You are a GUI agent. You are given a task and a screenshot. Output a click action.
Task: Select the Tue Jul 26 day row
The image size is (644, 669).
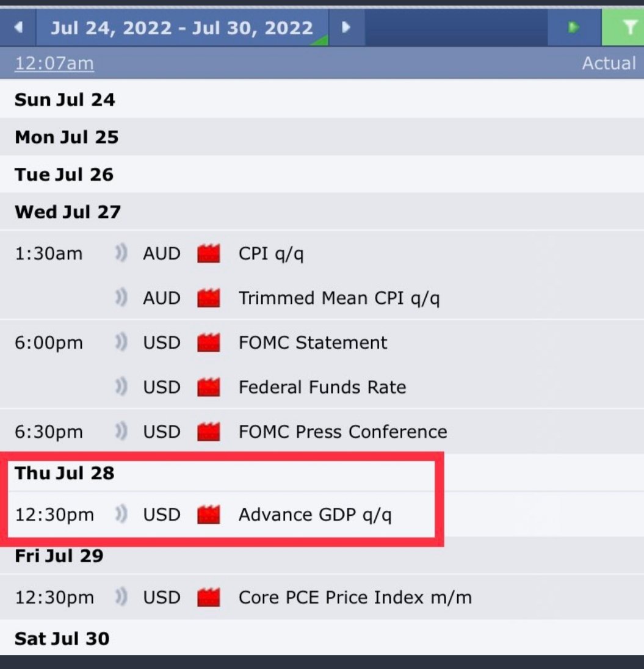(322, 174)
